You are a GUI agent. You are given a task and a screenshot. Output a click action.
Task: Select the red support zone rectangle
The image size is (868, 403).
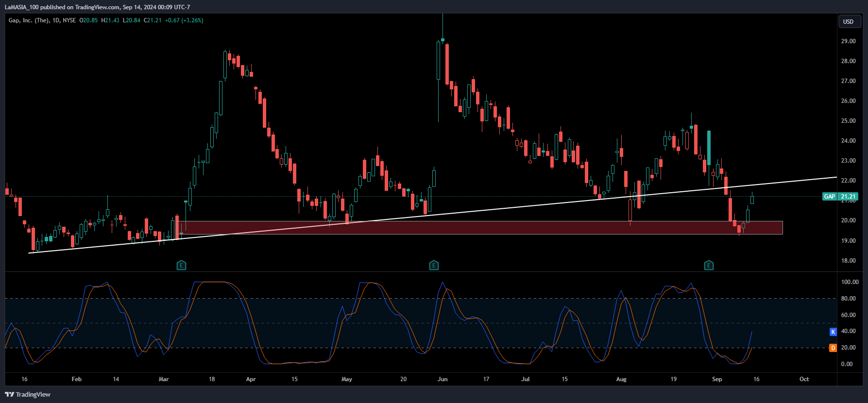point(481,228)
